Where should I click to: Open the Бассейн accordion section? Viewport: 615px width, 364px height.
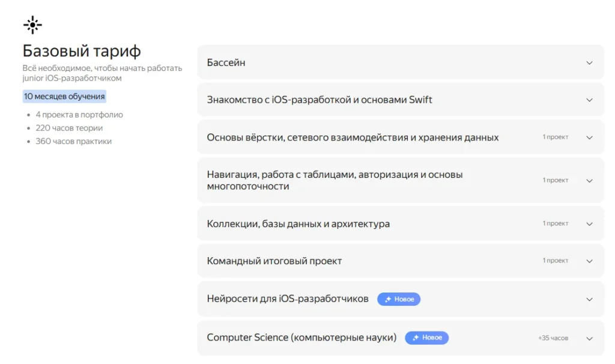[399, 62]
